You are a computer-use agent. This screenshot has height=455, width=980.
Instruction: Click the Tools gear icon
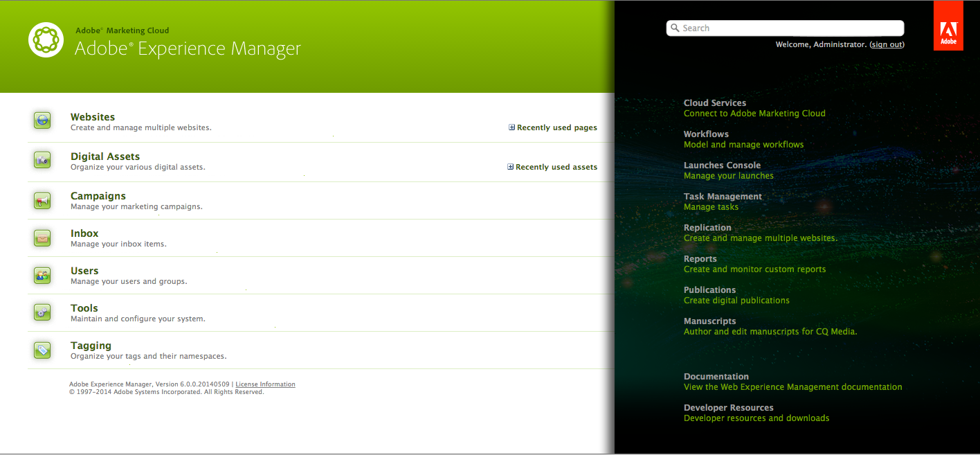click(43, 313)
